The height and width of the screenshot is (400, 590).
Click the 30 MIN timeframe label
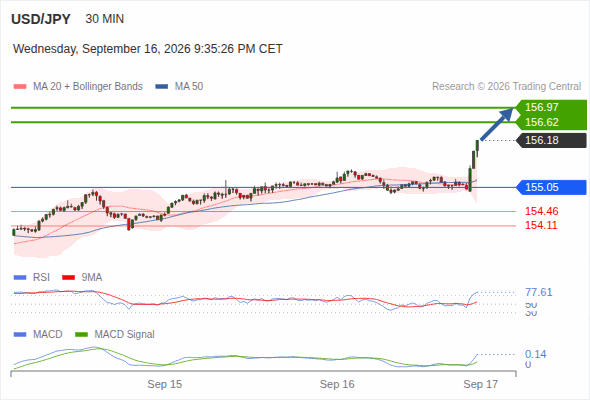pos(105,19)
